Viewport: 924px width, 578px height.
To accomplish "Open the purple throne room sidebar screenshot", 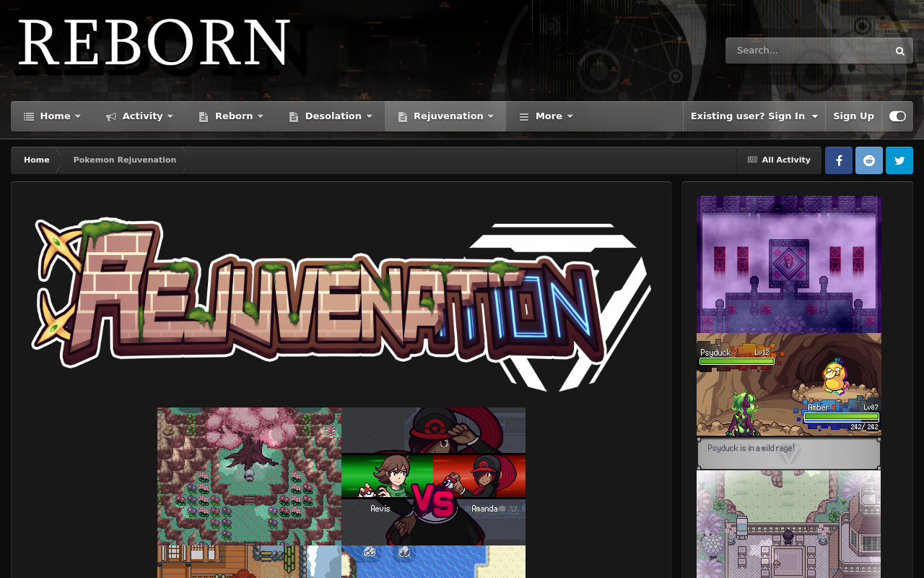I will [789, 264].
